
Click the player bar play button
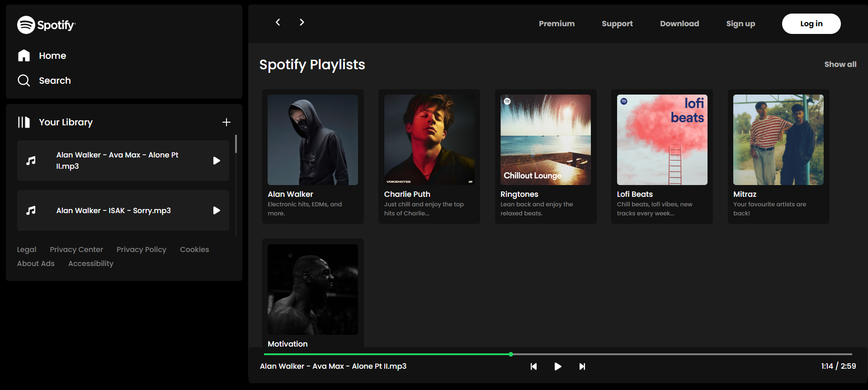558,366
